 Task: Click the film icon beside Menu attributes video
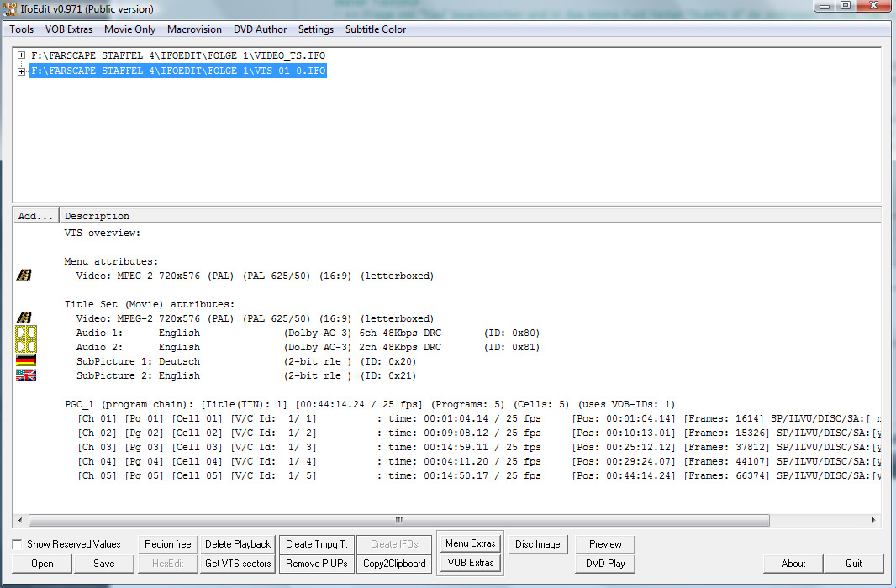[x=24, y=276]
